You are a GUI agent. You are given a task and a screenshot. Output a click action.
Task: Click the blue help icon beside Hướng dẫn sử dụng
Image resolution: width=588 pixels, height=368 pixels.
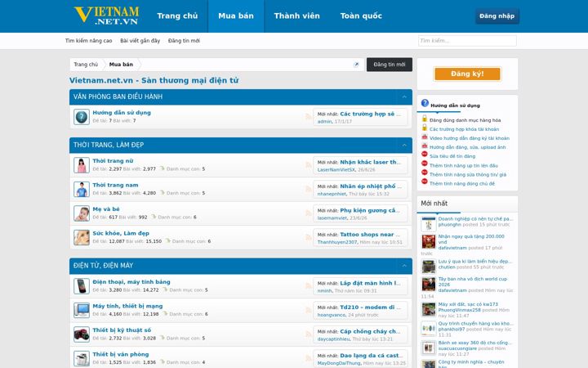[x=425, y=103]
